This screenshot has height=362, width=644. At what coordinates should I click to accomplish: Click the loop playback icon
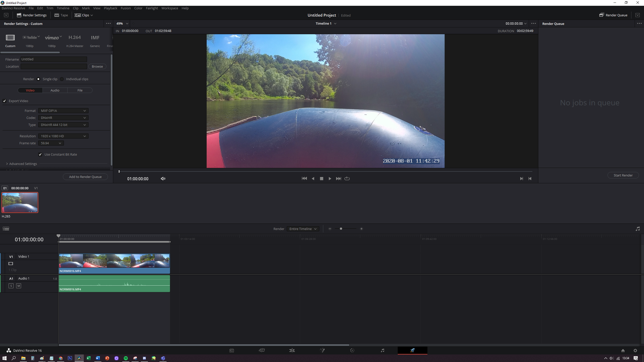point(347,178)
